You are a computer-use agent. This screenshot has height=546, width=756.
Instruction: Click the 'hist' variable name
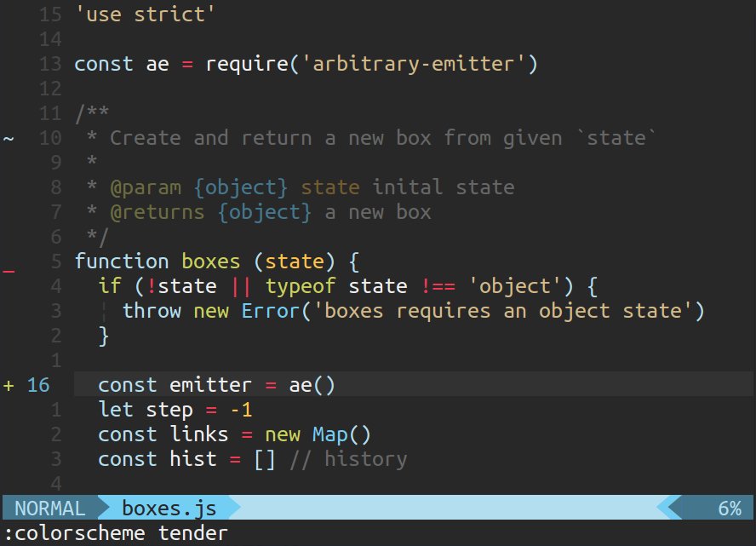193,459
